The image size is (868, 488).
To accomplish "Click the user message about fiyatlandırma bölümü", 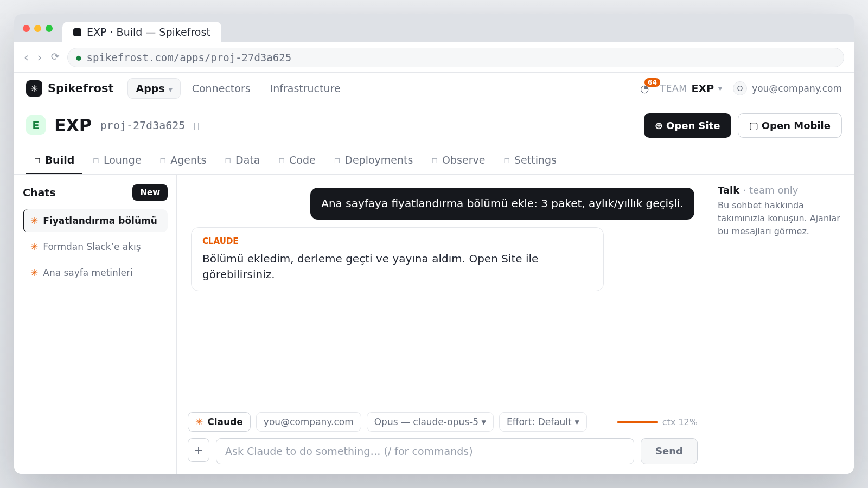I will point(502,204).
